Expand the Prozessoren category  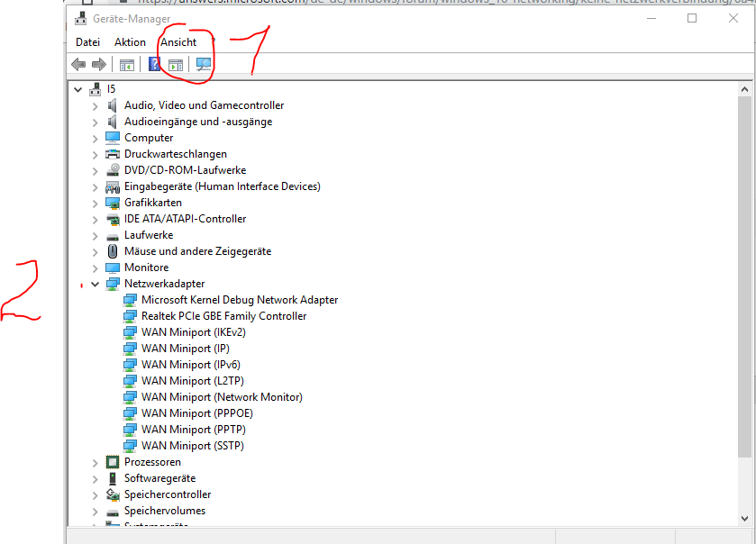coord(95,463)
